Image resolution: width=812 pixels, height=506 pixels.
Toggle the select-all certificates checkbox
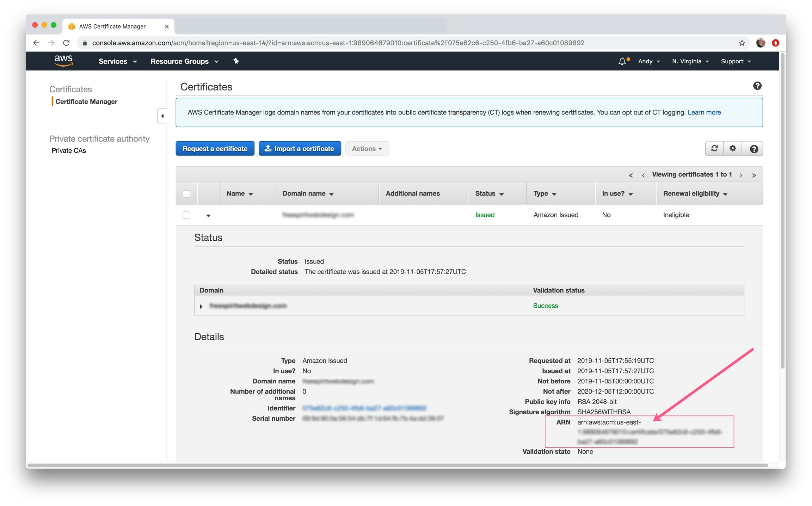click(x=186, y=194)
